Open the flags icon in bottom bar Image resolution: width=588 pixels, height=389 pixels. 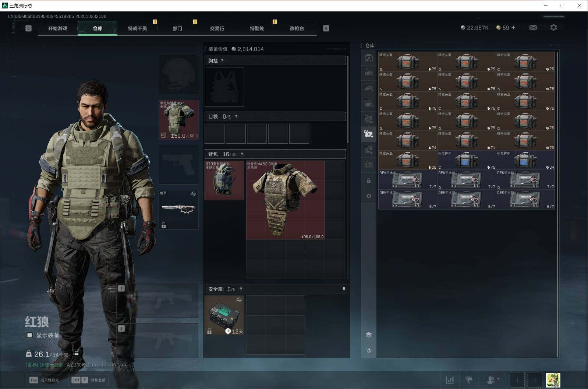coord(469,380)
